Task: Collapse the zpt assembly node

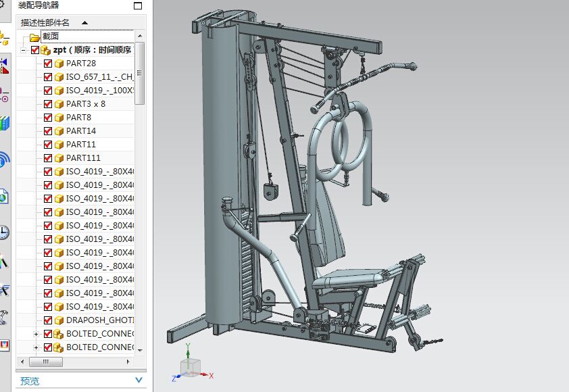Action: pyautogui.click(x=24, y=51)
